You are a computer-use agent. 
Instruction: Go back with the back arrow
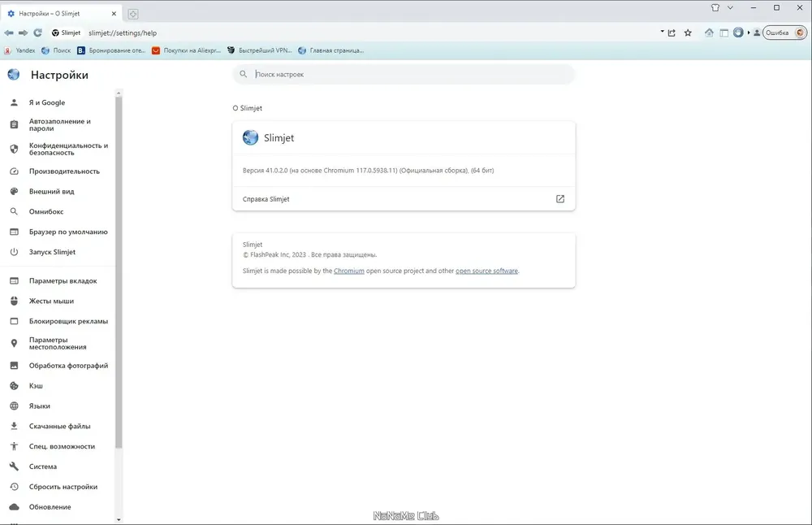click(9, 33)
